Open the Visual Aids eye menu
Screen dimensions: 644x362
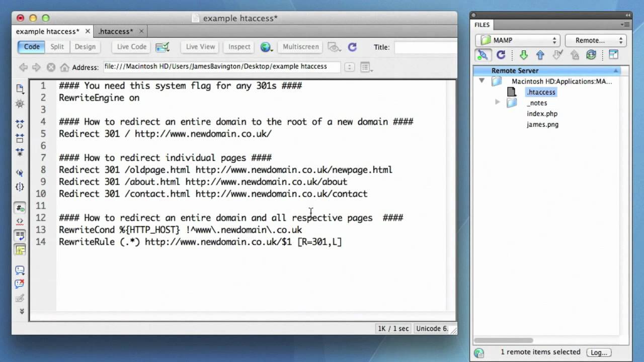click(334, 47)
